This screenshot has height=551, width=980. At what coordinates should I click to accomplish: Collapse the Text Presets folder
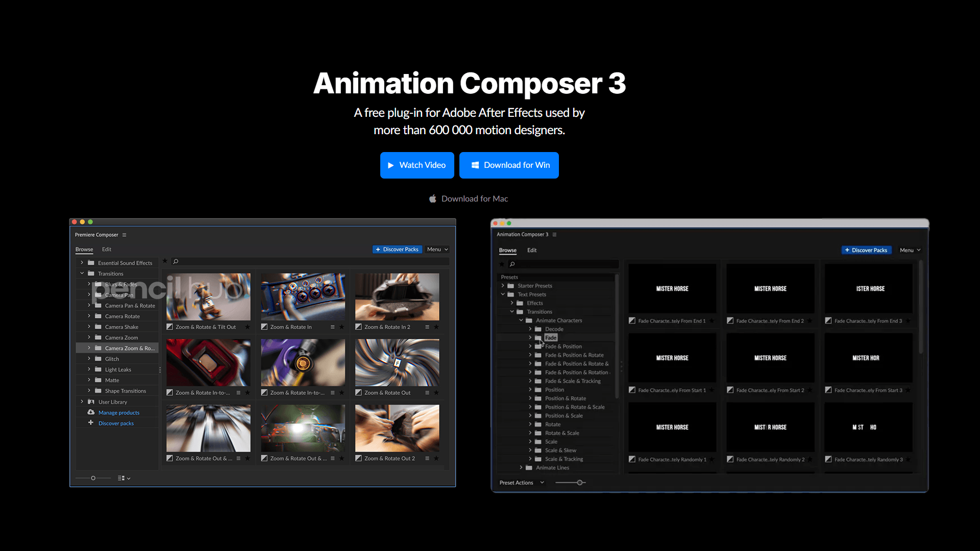point(503,294)
